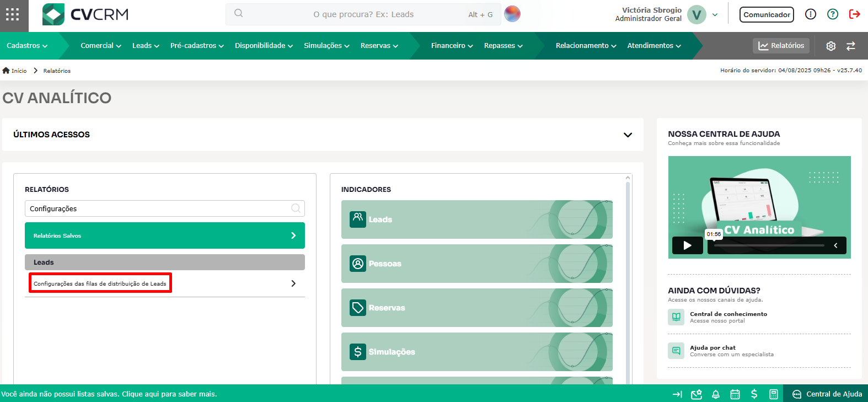Open Pré-cadastros dropdown menu
The image size is (868, 402).
[x=197, y=46]
